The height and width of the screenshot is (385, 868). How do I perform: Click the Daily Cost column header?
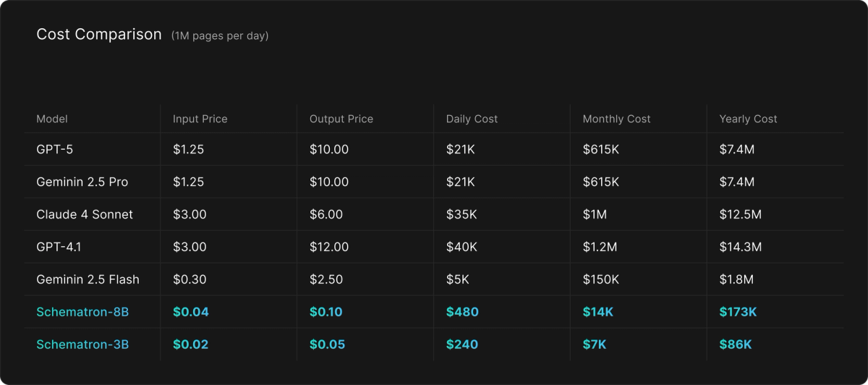[x=472, y=119]
